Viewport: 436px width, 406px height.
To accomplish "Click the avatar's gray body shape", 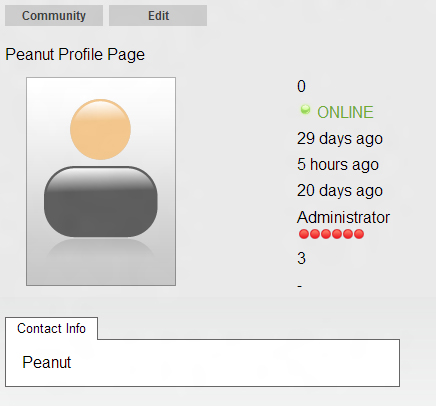I will tap(101, 202).
